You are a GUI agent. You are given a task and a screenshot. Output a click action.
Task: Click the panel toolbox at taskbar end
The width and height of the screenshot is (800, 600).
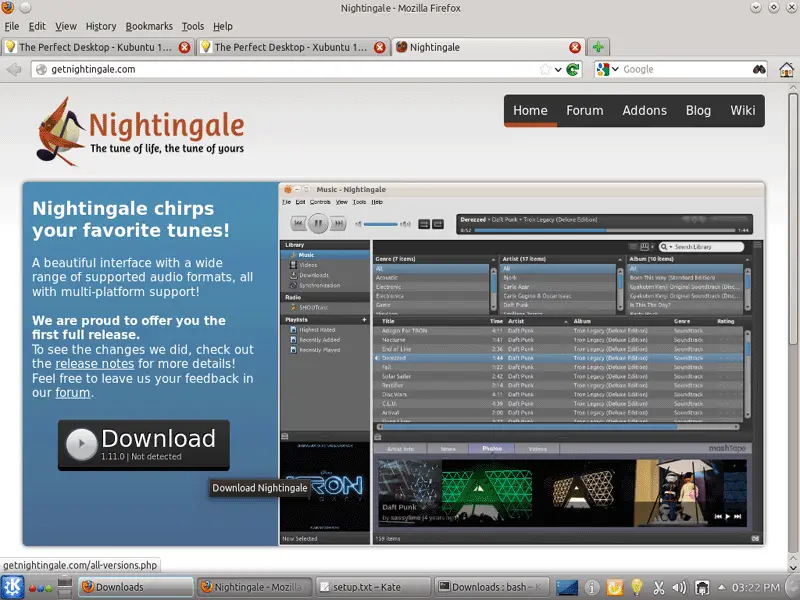coord(793,587)
